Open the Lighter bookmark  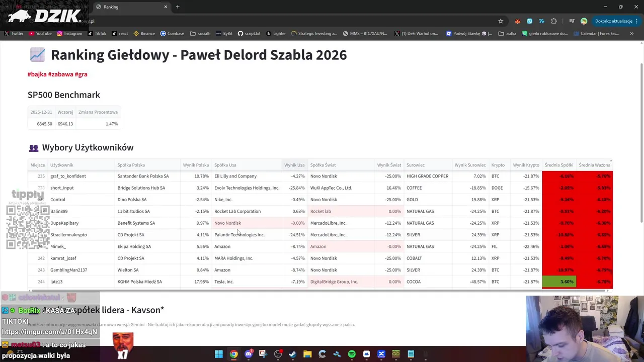point(276,34)
